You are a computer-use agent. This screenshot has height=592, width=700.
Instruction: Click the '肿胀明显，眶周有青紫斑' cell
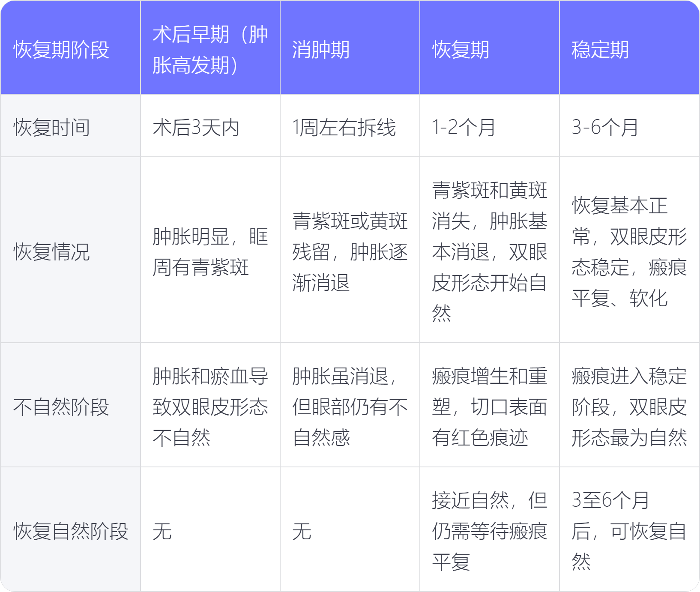coord(210,251)
